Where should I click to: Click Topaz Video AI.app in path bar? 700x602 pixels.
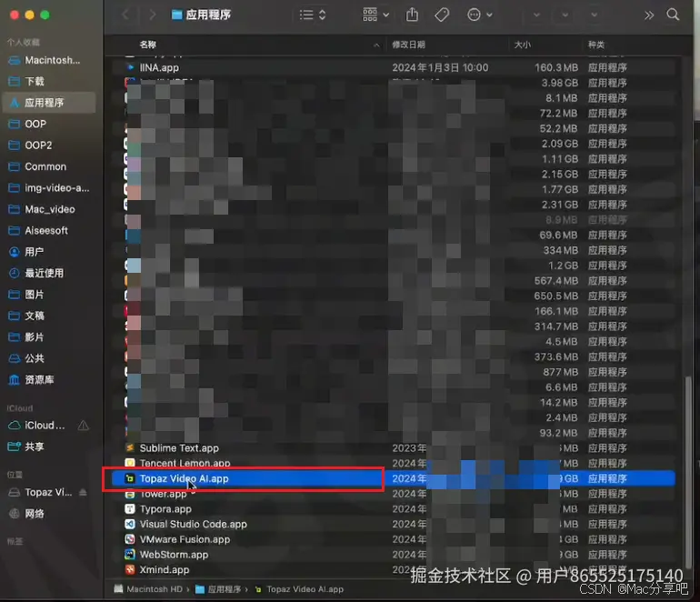click(x=299, y=589)
